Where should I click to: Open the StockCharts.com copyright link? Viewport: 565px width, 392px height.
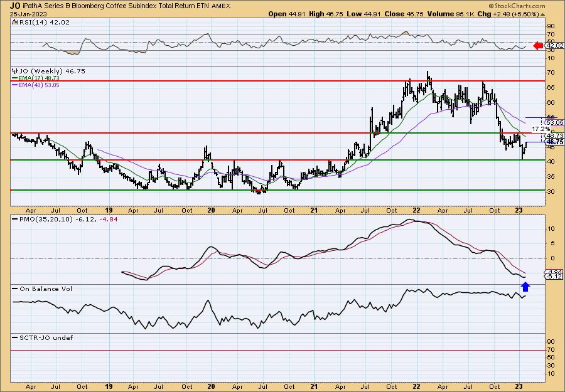517,6
